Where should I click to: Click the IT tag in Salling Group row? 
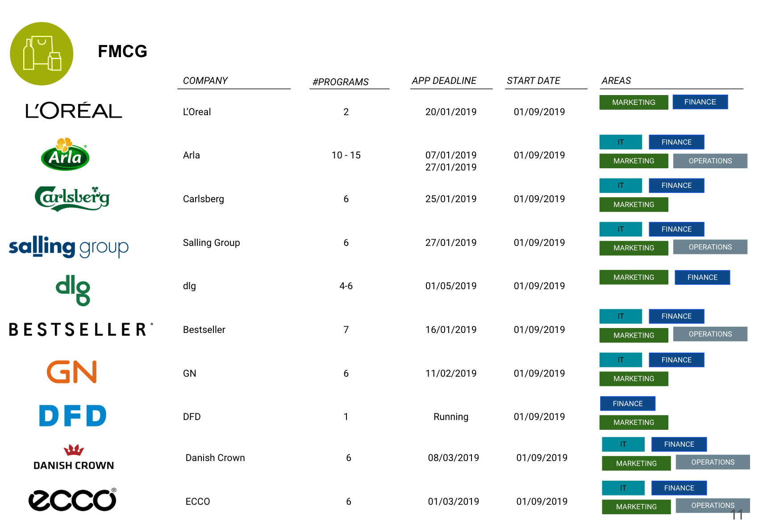pos(621,229)
